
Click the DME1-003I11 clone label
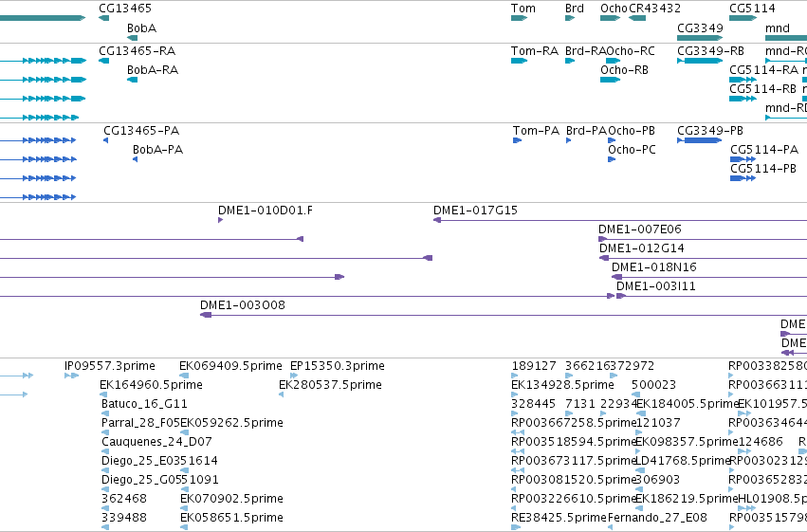655,286
